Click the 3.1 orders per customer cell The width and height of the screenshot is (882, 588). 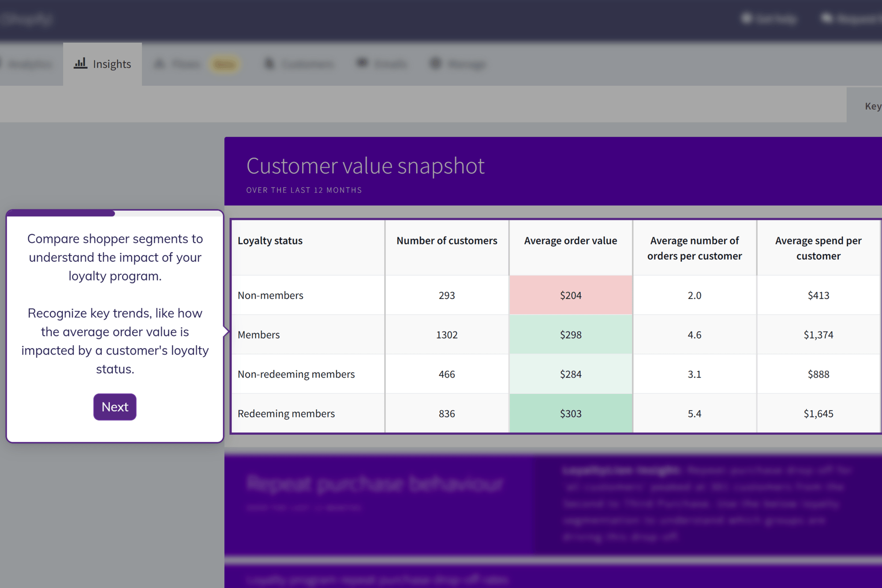point(695,374)
